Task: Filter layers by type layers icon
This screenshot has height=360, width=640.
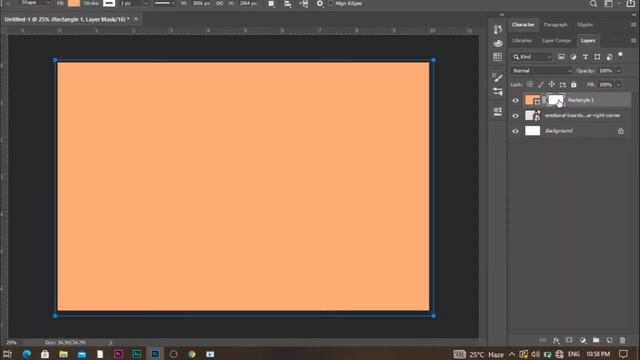Action: [x=585, y=57]
